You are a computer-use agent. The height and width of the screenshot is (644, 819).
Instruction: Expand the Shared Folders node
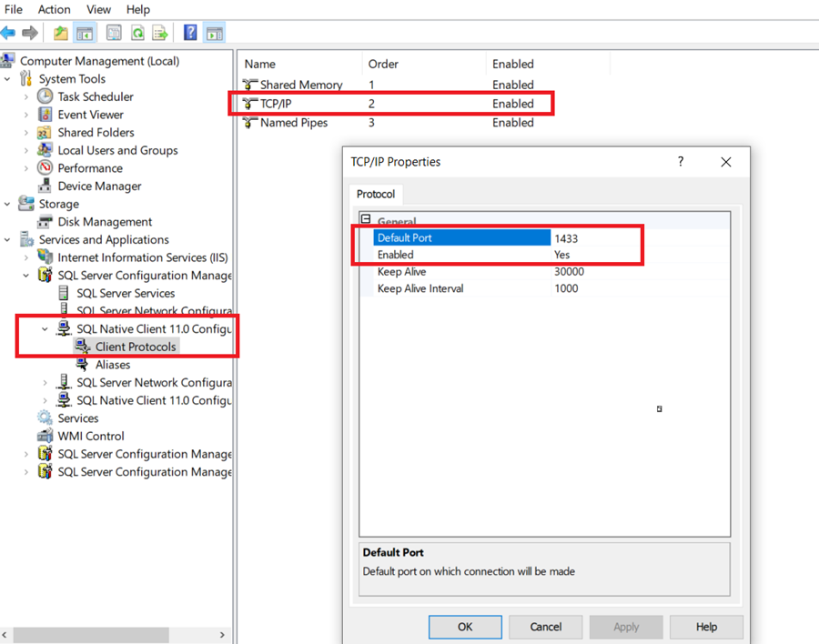coord(26,133)
